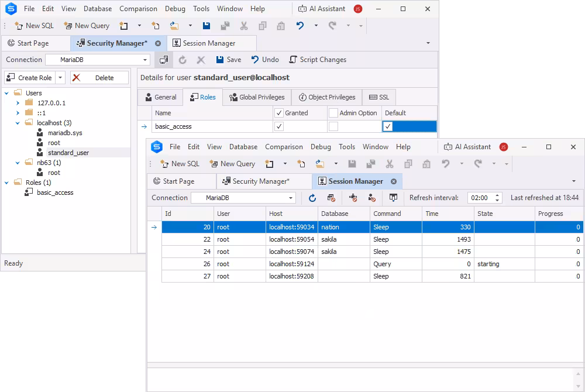Viewport: 585px width, 392px height.
Task: Select the standard_user tree entry
Action: pyautogui.click(x=68, y=153)
